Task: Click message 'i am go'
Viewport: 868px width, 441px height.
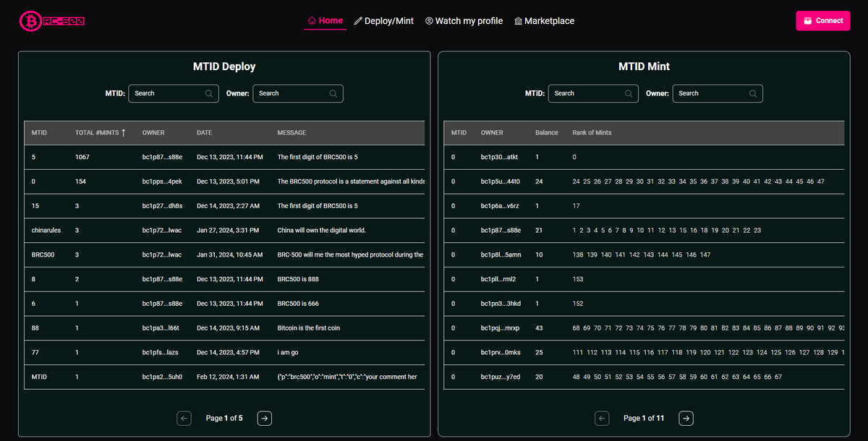Action: (289, 353)
